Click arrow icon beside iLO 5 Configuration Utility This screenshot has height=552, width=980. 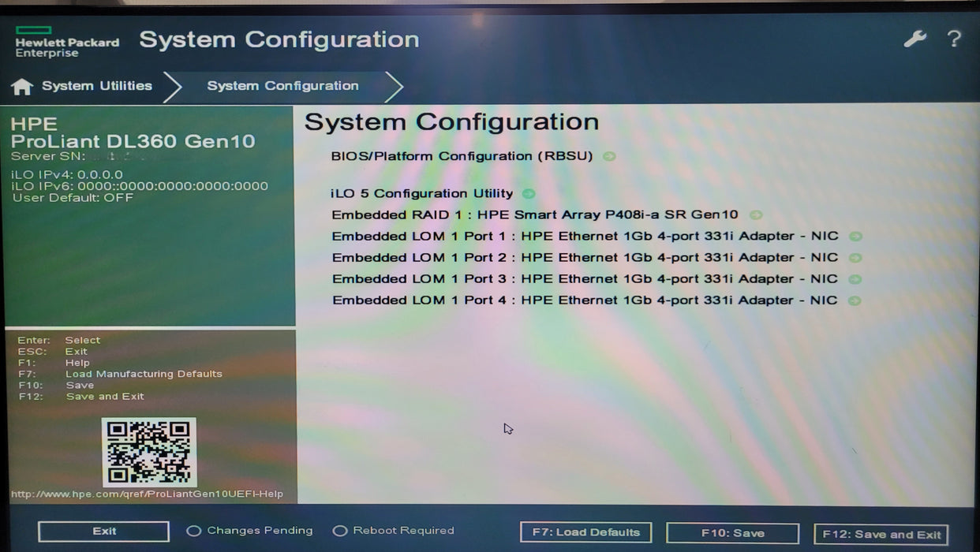tap(529, 194)
